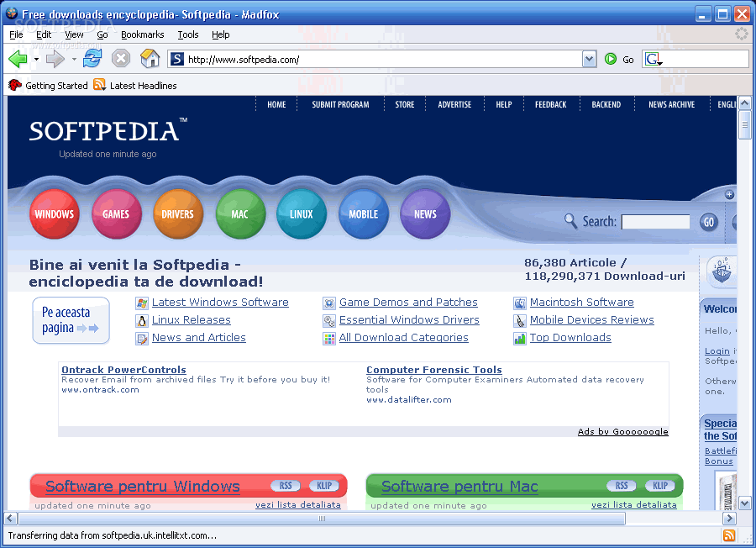Click the plus expander above search

click(x=729, y=194)
